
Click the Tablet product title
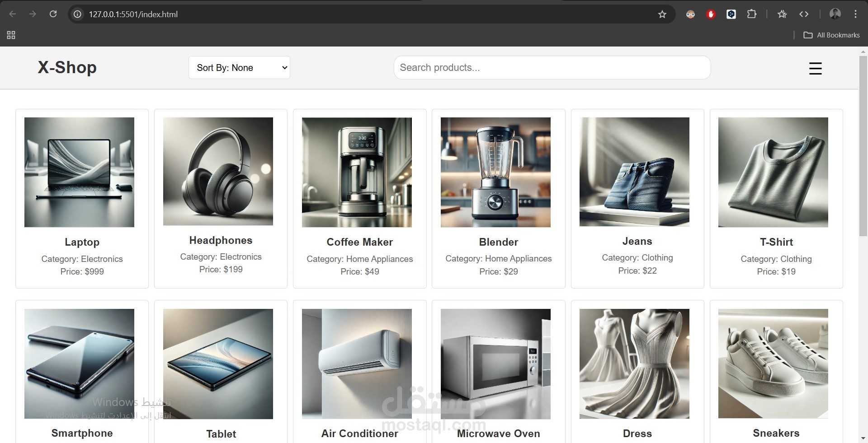click(x=221, y=434)
